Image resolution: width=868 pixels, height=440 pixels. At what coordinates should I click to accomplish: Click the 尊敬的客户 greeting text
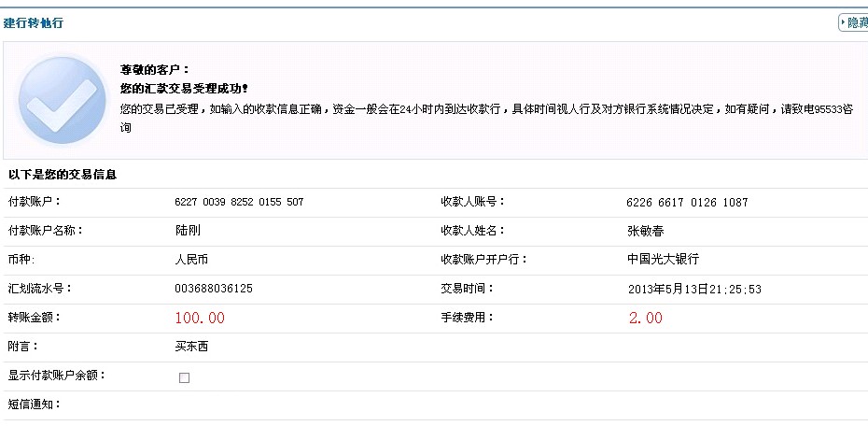click(x=155, y=69)
